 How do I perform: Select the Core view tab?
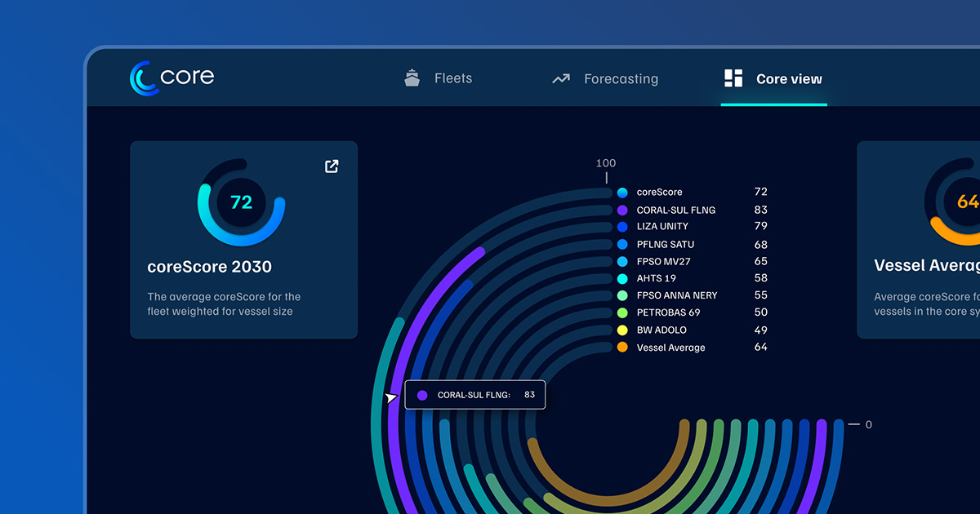[773, 79]
